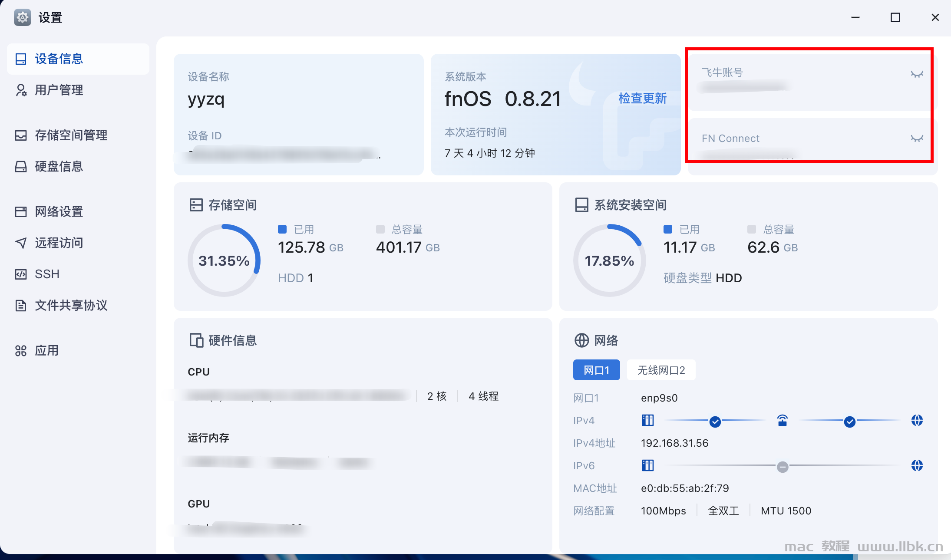Reveal the hidden 飞牛账号 value with eye icon
Viewport: 951px width, 560px height.
[917, 74]
